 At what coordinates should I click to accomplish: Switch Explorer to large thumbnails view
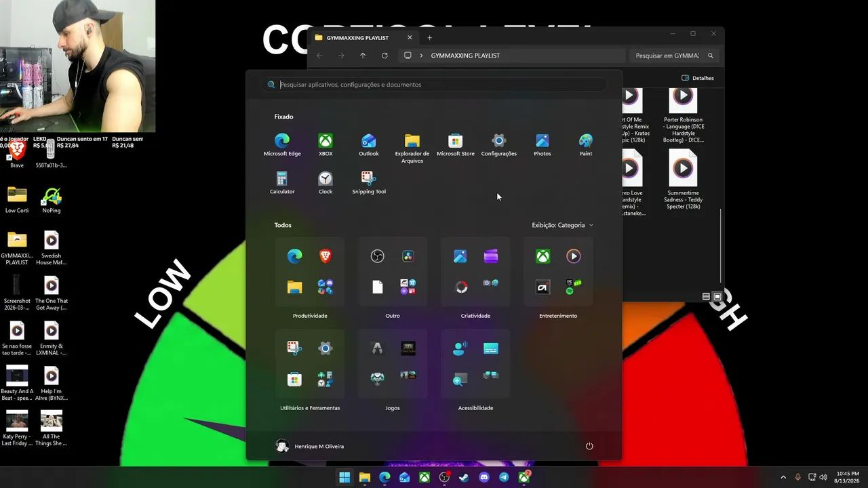pyautogui.click(x=717, y=297)
